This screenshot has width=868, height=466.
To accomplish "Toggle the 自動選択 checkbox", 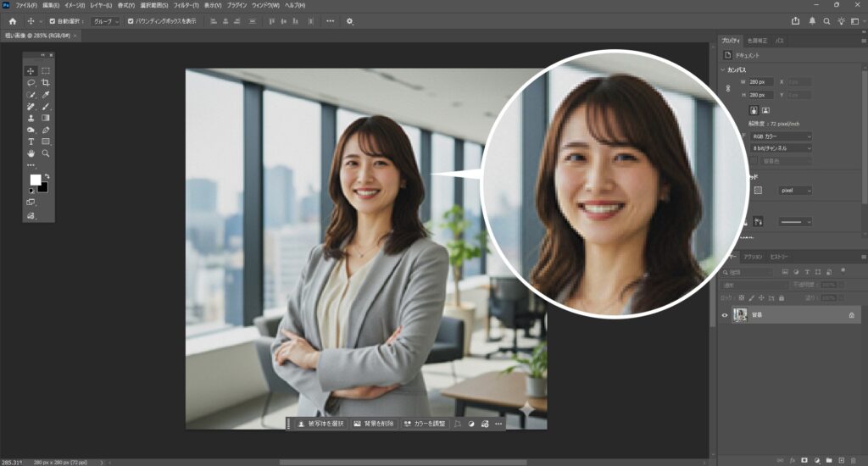I will (x=53, y=21).
